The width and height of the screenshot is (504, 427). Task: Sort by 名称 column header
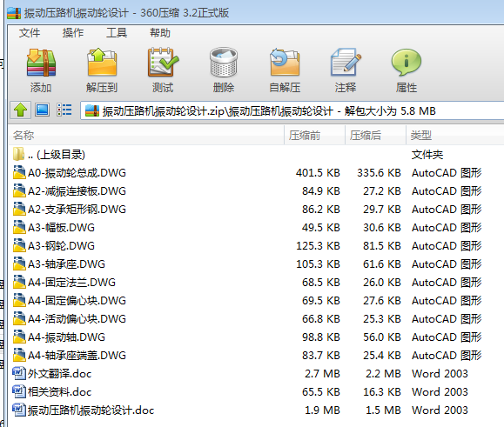coord(146,135)
